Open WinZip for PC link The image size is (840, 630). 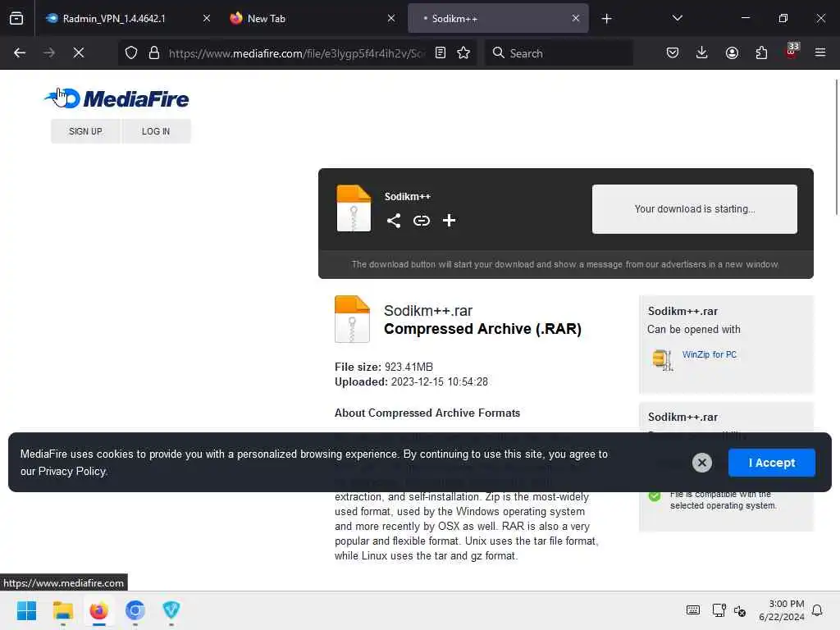click(710, 354)
